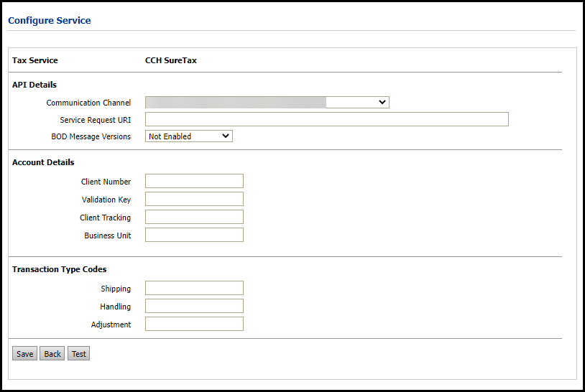
Task: Click the Configure Service page heading
Action: [50, 21]
